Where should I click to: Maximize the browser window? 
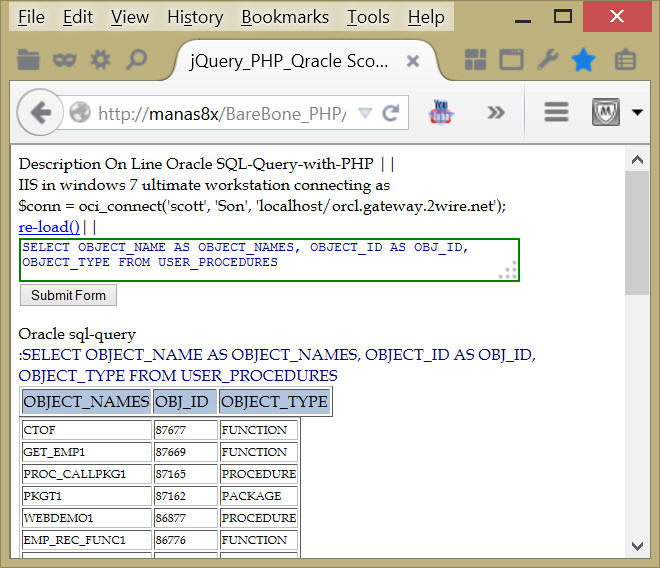563,17
